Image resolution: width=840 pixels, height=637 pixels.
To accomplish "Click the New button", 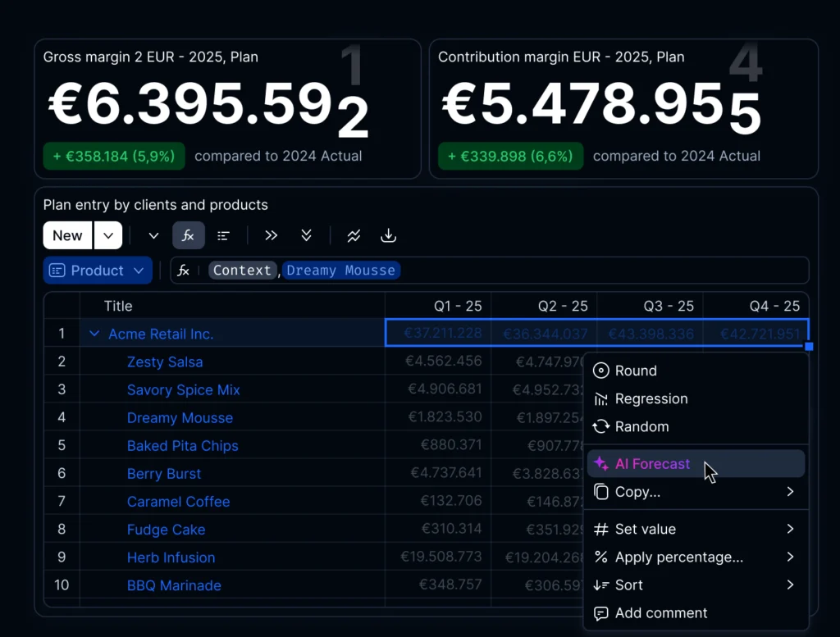I will (x=66, y=235).
